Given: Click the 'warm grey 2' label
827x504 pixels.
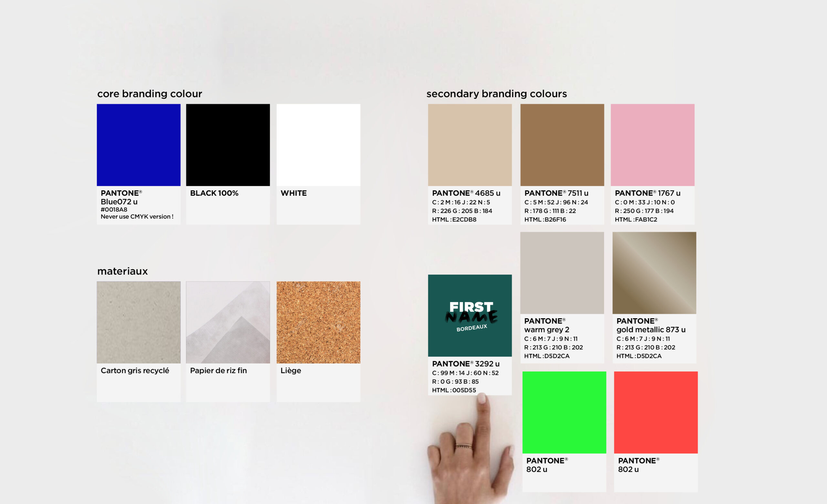Looking at the screenshot, I should coord(547,330).
